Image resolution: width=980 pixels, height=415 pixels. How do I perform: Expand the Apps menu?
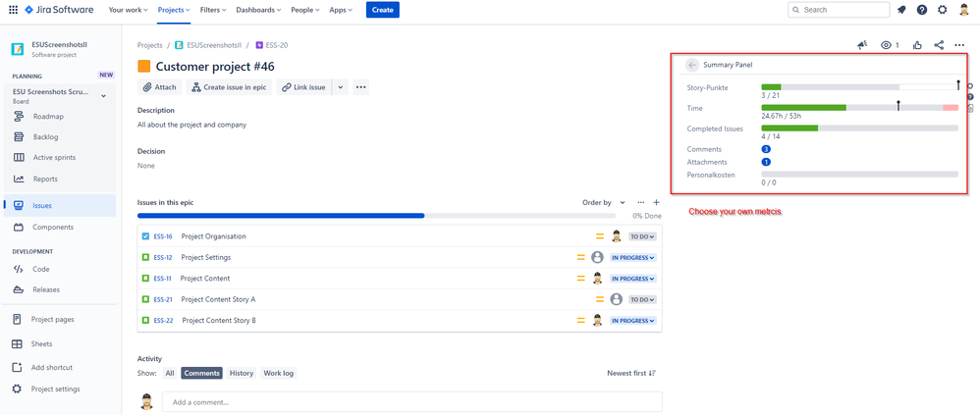tap(341, 10)
